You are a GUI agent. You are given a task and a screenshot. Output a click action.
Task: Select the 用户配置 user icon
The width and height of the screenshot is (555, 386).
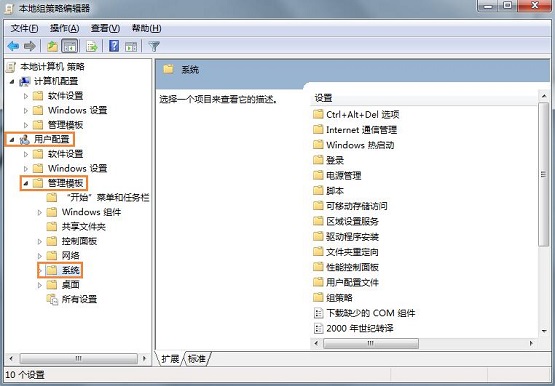click(25, 139)
